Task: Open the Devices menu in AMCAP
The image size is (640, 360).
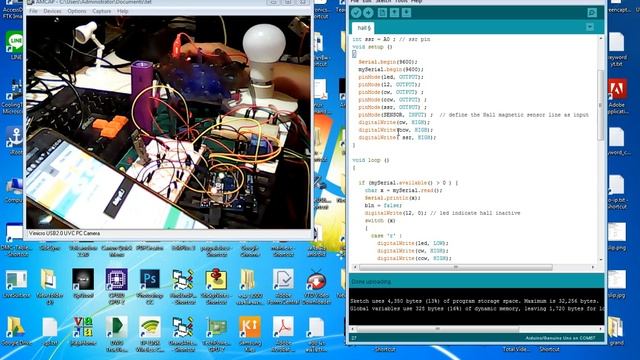Action: [x=52, y=11]
